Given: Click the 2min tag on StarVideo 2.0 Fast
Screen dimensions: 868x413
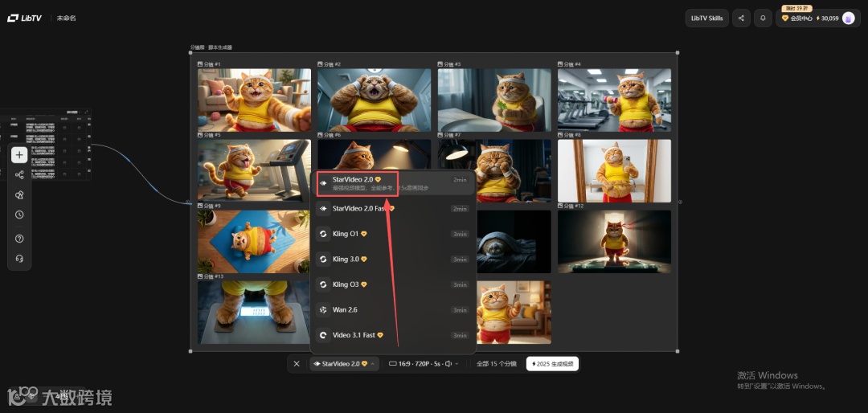Looking at the screenshot, I should coord(460,209).
